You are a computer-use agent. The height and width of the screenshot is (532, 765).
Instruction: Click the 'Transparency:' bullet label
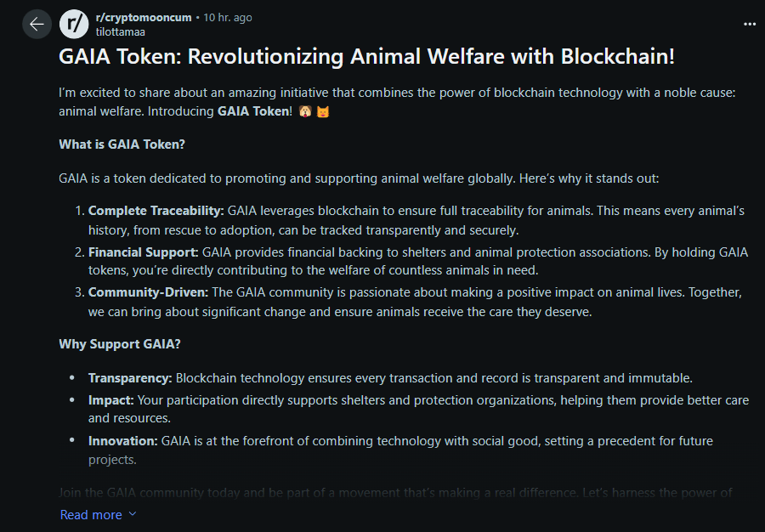[130, 378]
